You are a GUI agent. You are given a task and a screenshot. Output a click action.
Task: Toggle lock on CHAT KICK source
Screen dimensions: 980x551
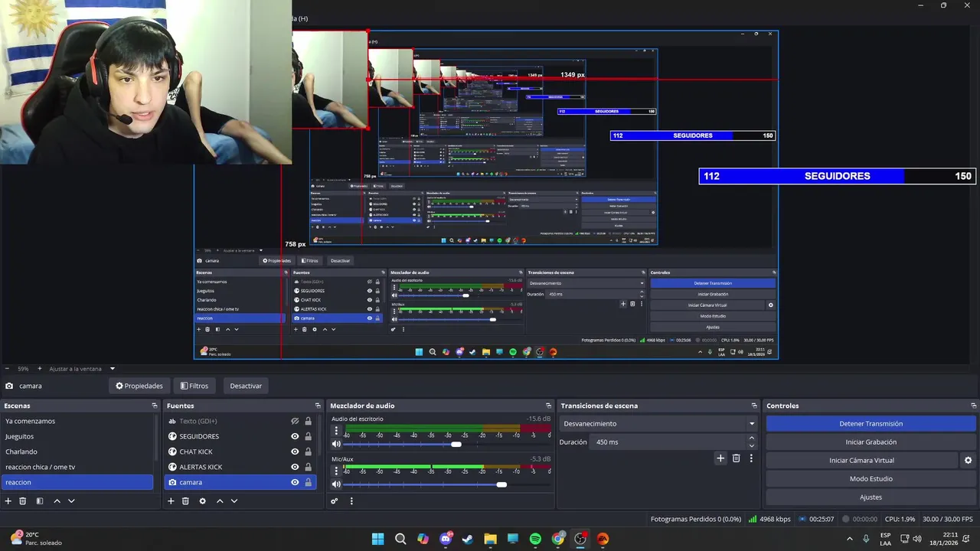[x=309, y=452]
